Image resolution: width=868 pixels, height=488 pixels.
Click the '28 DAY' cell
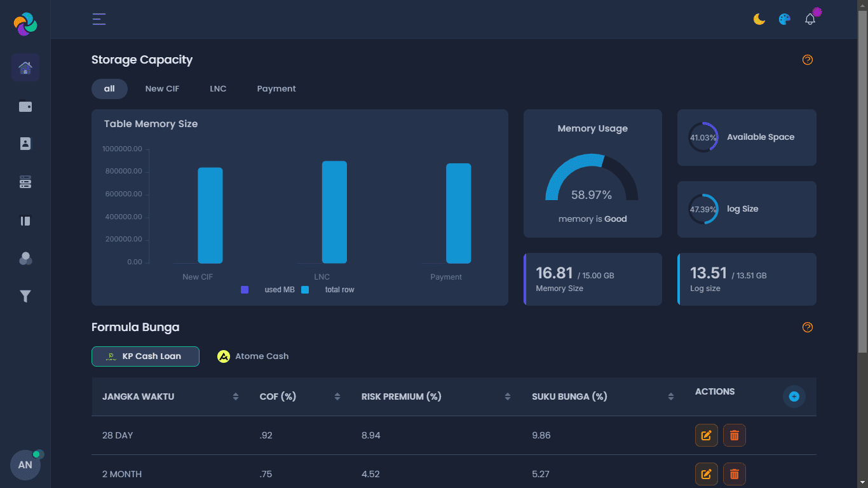point(118,435)
